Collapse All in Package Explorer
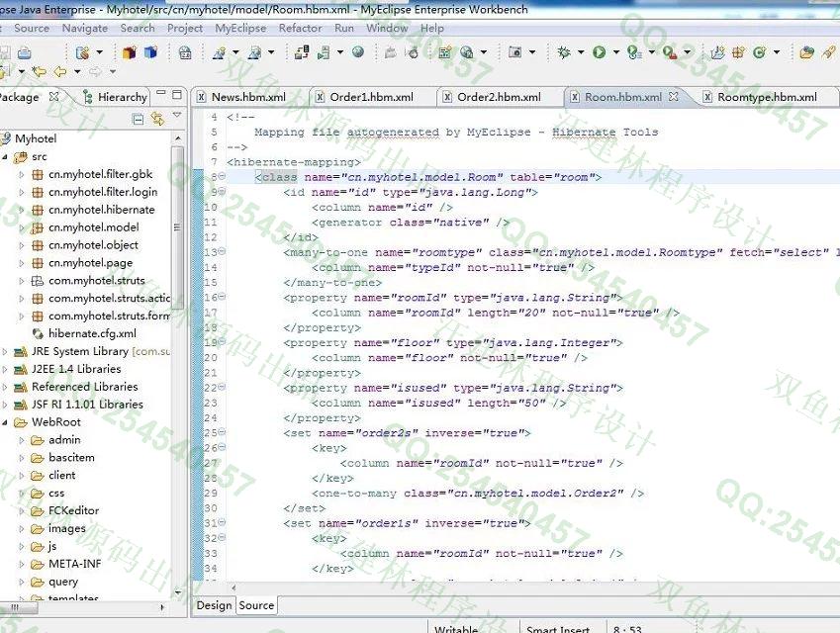The height and width of the screenshot is (633, 840). click(x=138, y=119)
